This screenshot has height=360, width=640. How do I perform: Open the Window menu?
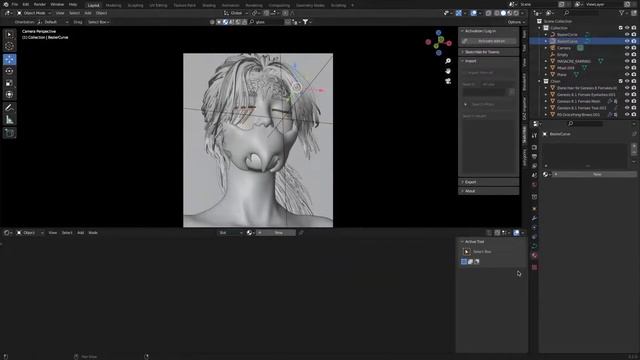(x=57, y=4)
